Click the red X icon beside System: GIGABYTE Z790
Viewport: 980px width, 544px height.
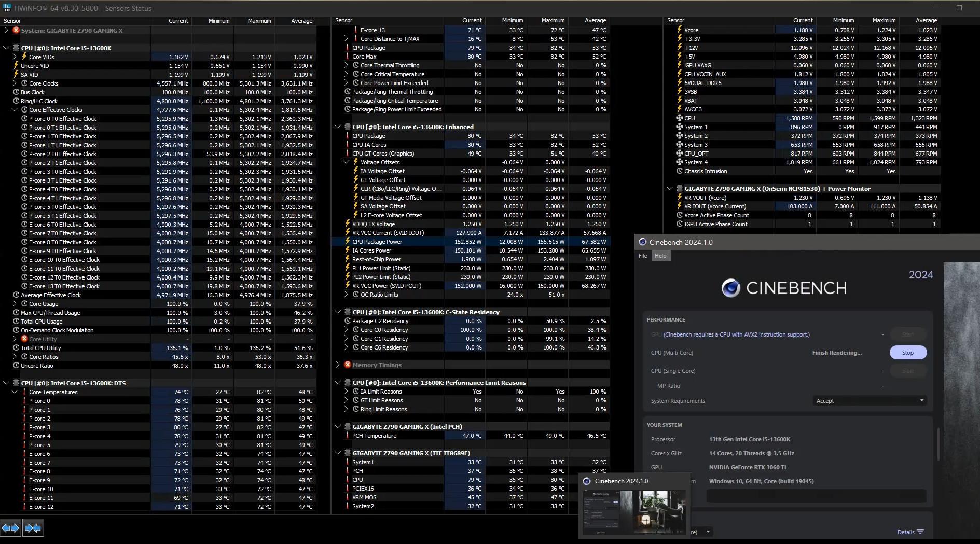click(16, 31)
